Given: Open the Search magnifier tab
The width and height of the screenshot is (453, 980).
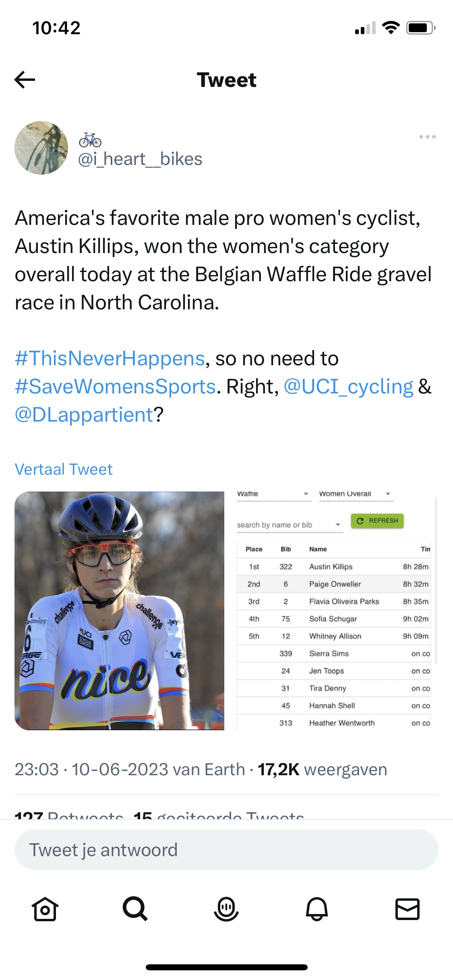Looking at the screenshot, I should pyautogui.click(x=135, y=909).
